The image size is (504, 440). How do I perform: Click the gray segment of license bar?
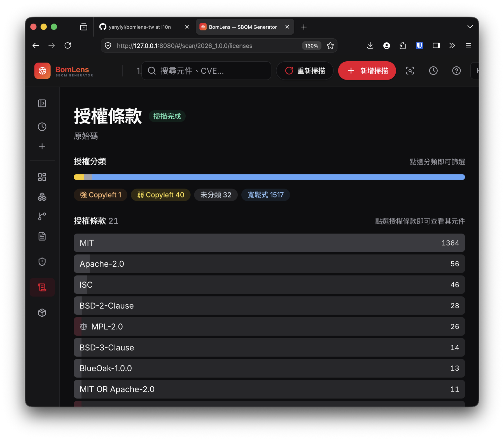coord(88,177)
